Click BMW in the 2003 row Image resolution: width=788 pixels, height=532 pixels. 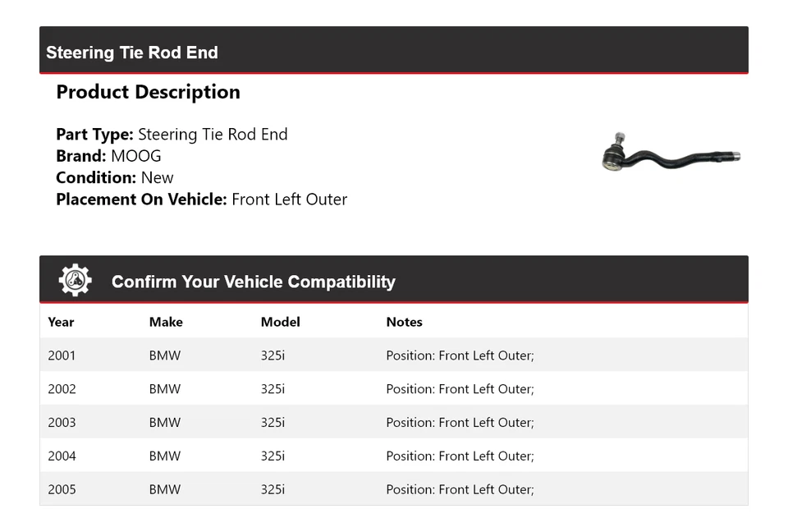click(x=164, y=423)
